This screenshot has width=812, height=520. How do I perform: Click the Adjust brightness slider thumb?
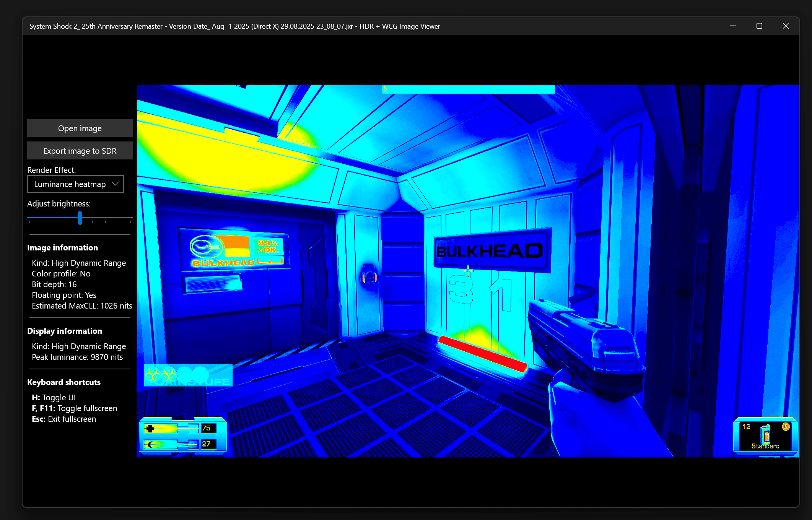tap(80, 218)
